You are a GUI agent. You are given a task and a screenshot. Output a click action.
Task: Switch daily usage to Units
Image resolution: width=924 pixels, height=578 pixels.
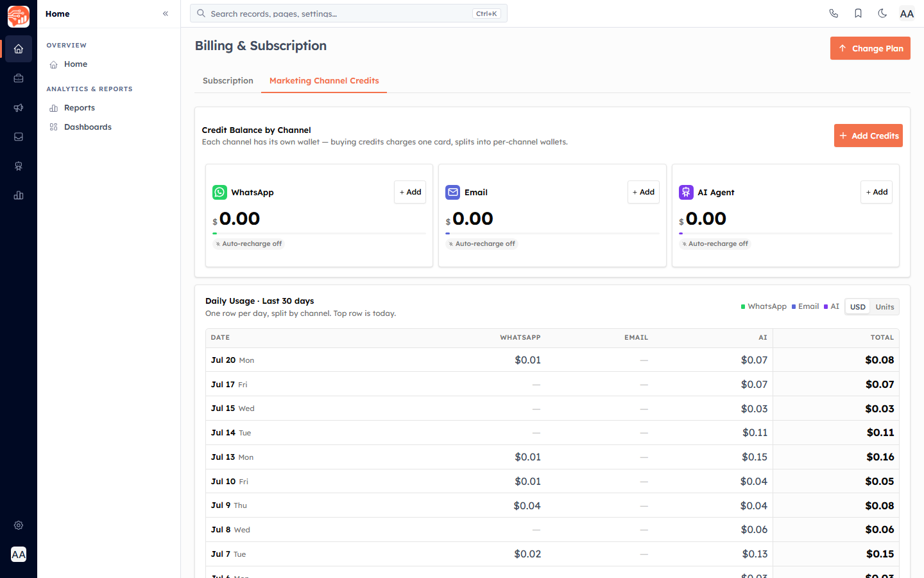pos(885,307)
